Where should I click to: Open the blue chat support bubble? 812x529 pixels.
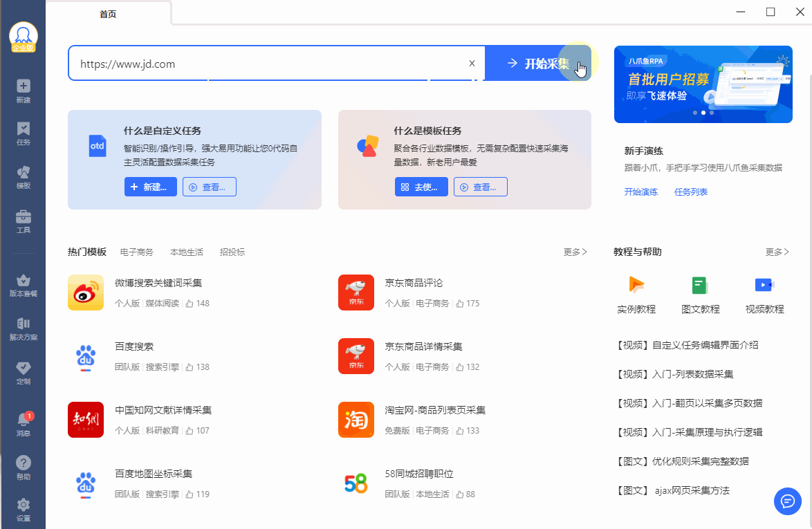pyautogui.click(x=788, y=501)
